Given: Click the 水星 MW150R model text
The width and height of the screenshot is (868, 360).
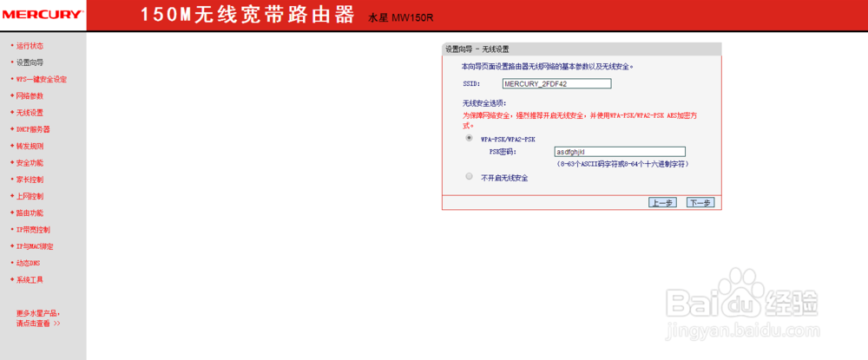Looking at the screenshot, I should coord(401,17).
